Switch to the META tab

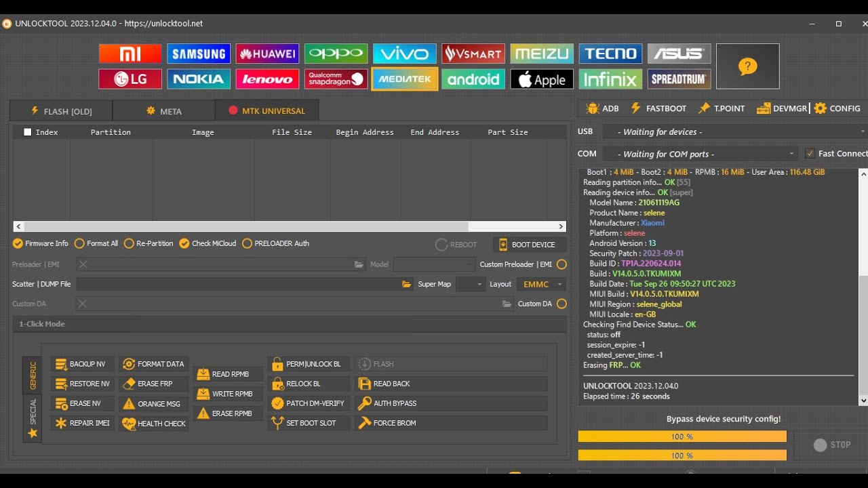164,111
